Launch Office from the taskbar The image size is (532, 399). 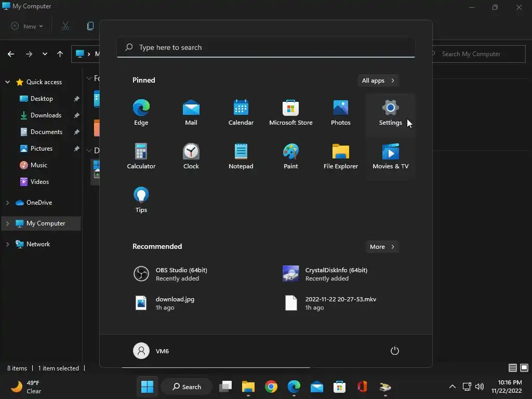tap(362, 387)
